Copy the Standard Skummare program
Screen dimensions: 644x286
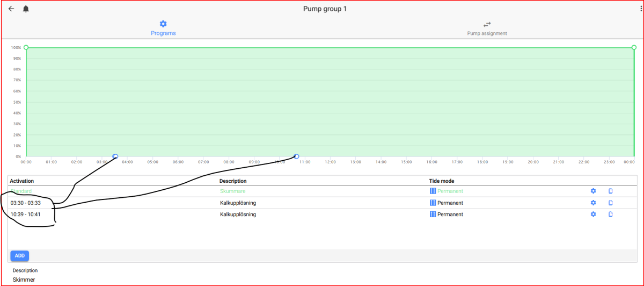point(611,191)
